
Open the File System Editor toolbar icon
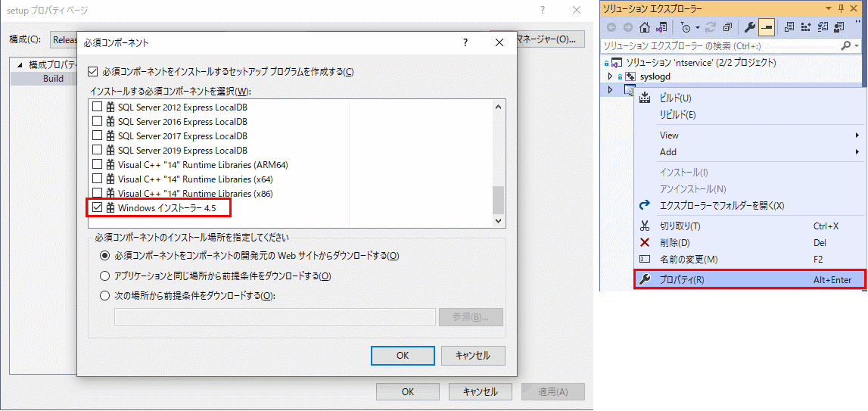[x=790, y=26]
